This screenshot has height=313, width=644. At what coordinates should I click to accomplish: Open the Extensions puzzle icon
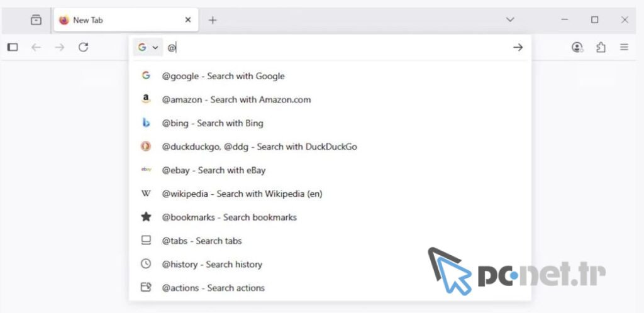tap(601, 47)
